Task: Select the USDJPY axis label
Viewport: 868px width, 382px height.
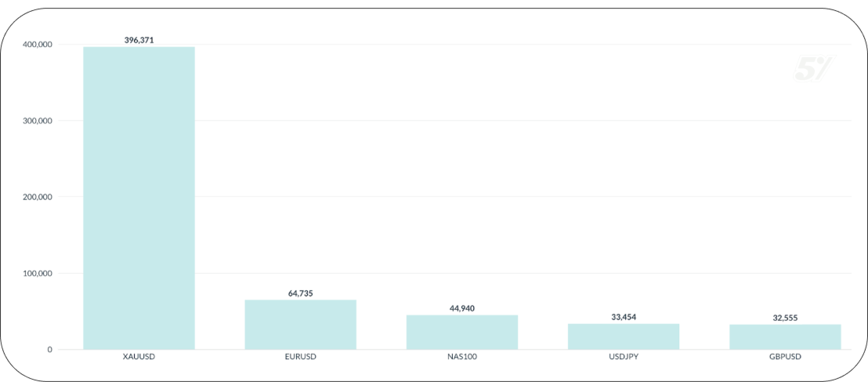Action: [624, 357]
